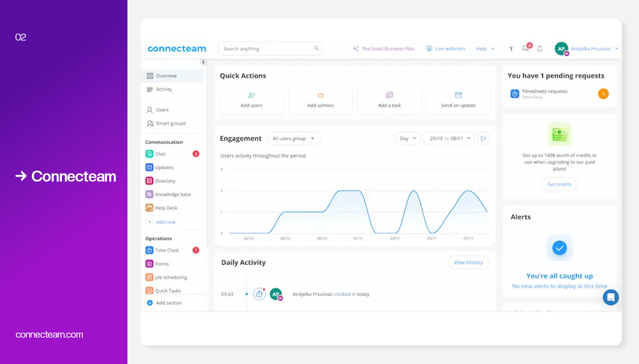Open the All users group dropdown
Viewport: 639px width, 364px height.
click(294, 138)
